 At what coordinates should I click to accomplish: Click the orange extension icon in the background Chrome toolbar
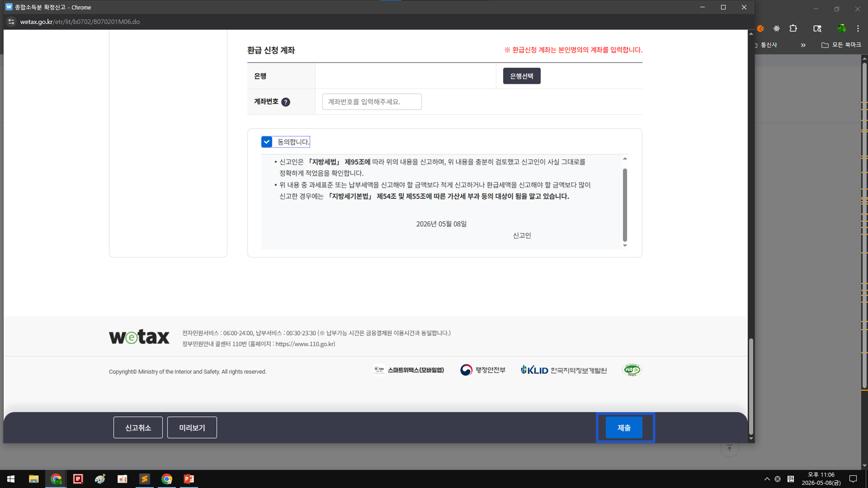coord(760,29)
